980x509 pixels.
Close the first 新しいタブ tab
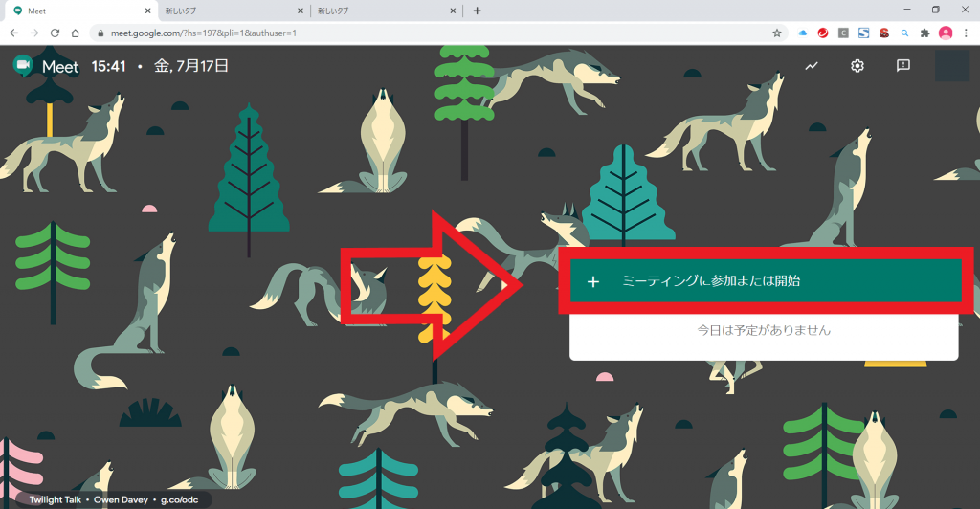click(300, 11)
